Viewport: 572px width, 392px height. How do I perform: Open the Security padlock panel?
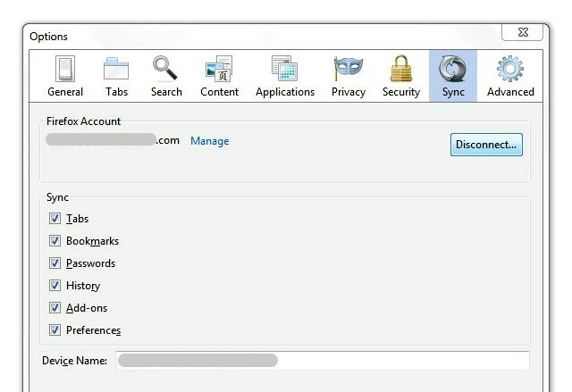(401, 76)
